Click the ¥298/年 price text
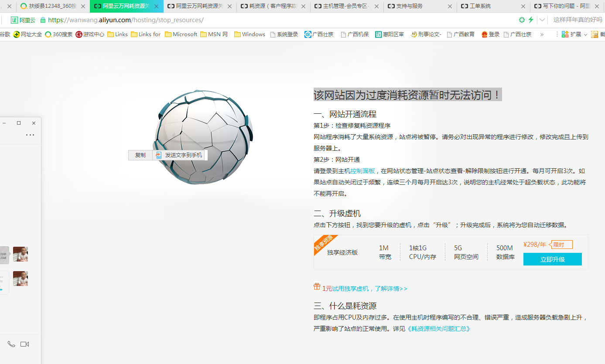Image resolution: width=605 pixels, height=364 pixels. coord(535,245)
